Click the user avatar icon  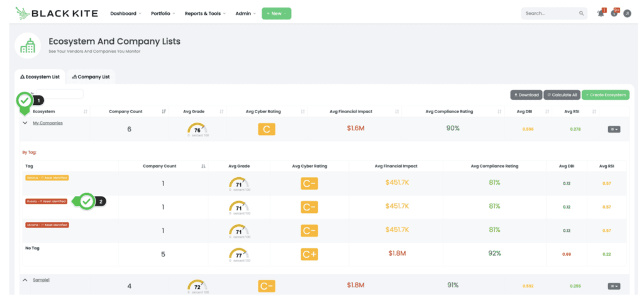click(x=627, y=13)
